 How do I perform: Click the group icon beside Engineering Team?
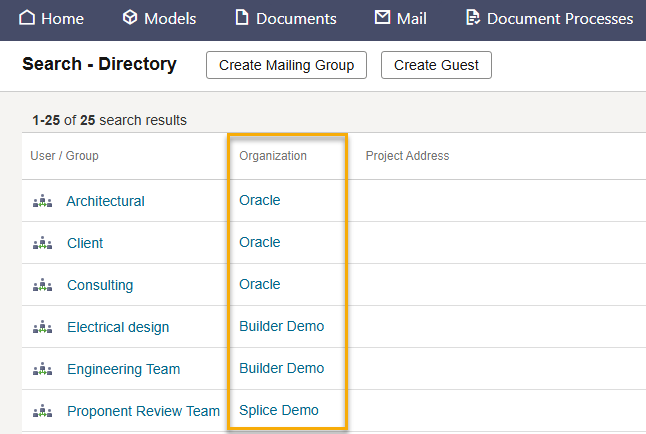tap(42, 369)
